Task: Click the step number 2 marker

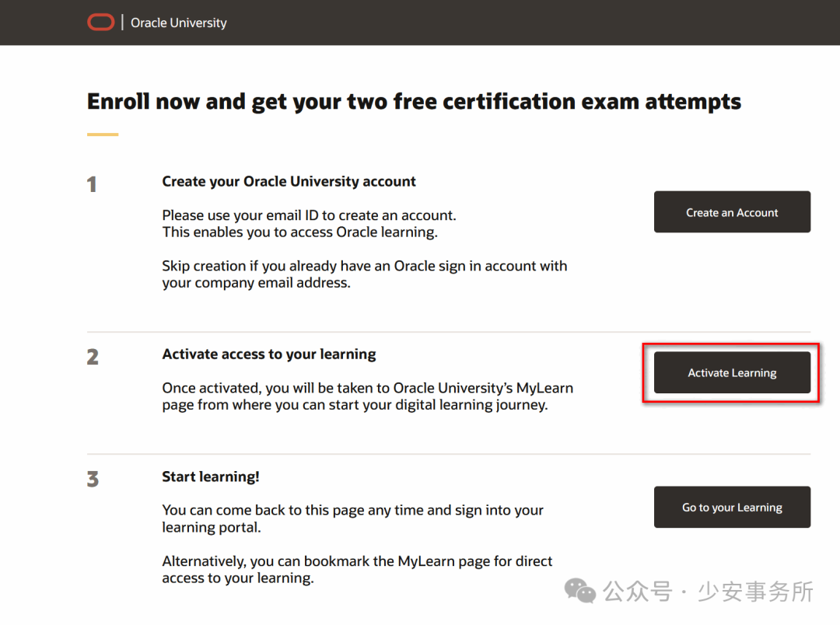Action: (93, 358)
